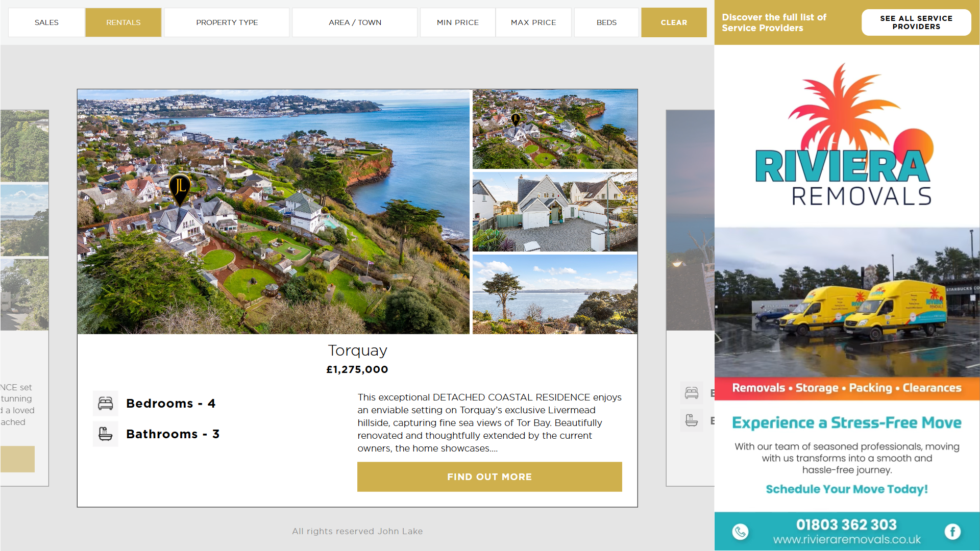Open the Min Price dropdown
This screenshot has height=551, width=980.
tap(458, 22)
